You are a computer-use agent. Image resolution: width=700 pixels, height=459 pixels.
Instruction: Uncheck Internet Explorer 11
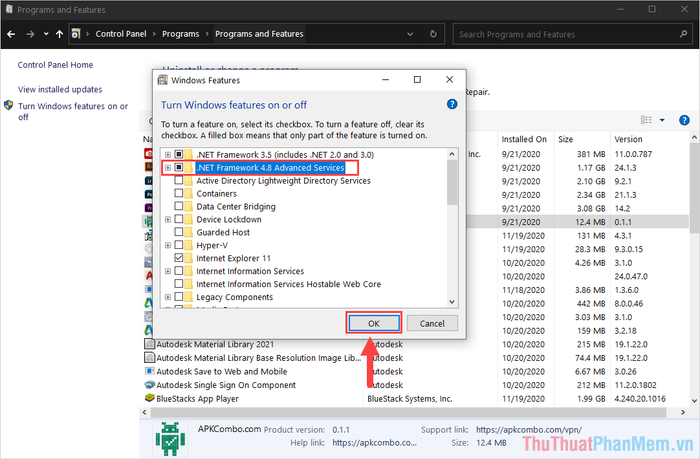[x=179, y=258]
